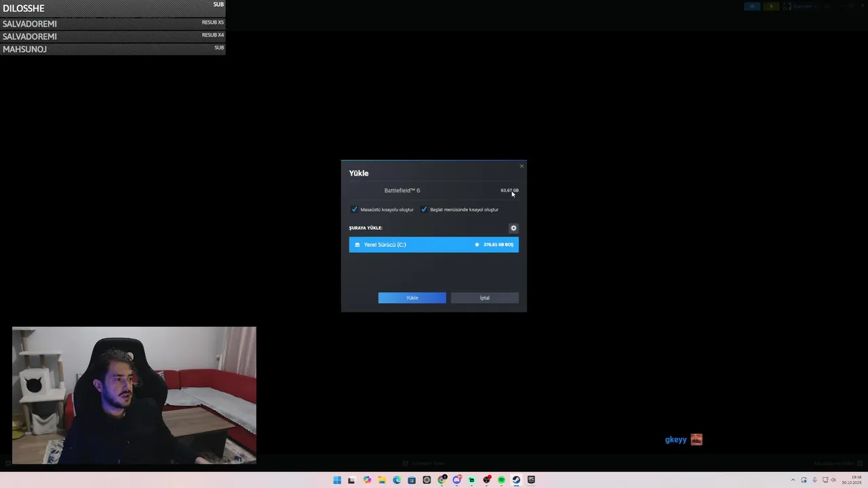This screenshot has width=868, height=488.
Task: Click the blue Yükle button
Action: pyautogui.click(x=412, y=298)
